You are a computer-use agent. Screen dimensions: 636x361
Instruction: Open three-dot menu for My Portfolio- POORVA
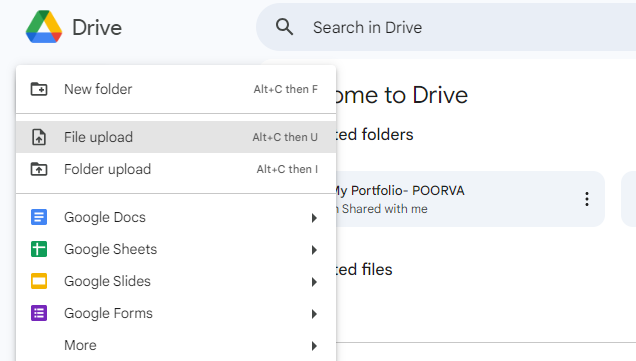[587, 199]
